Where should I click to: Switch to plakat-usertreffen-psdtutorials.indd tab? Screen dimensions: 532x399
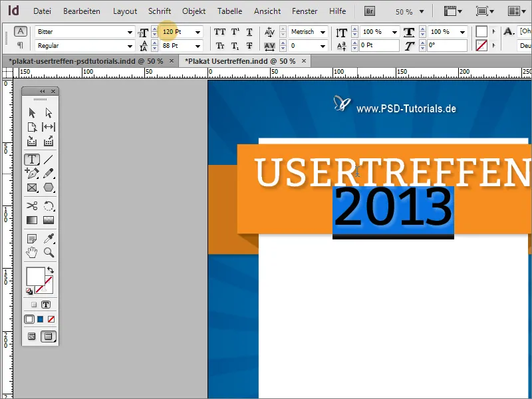(x=86, y=61)
